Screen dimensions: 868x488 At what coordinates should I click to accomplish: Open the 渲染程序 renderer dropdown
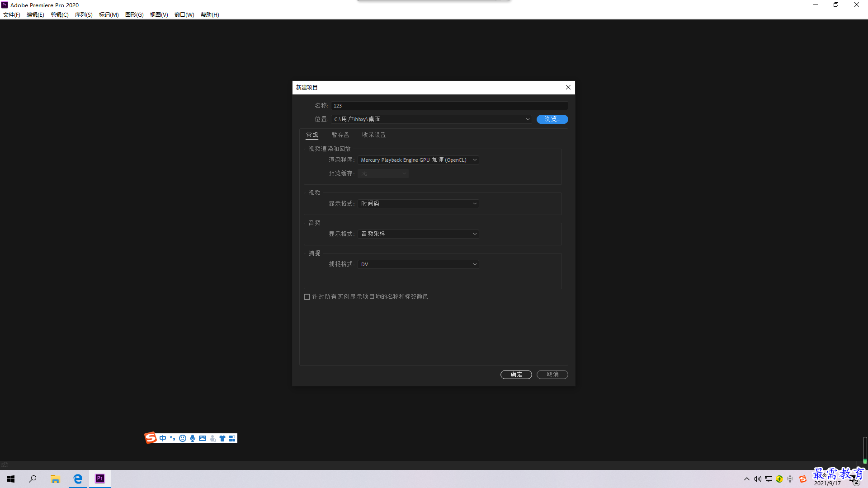click(x=418, y=160)
